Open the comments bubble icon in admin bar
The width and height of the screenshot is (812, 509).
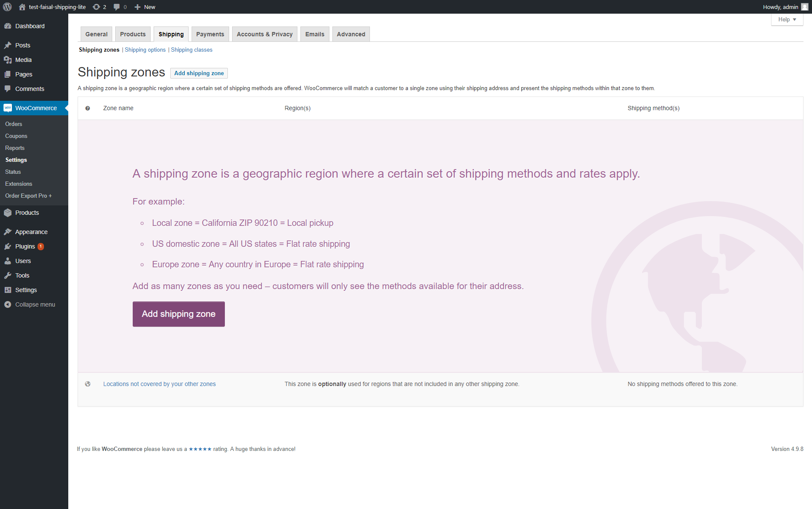[116, 7]
